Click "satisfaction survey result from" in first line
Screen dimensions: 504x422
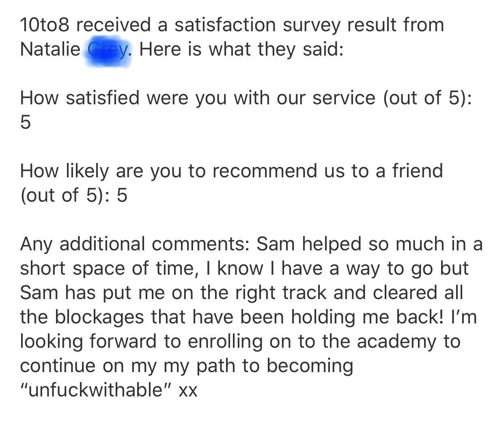coord(309,25)
